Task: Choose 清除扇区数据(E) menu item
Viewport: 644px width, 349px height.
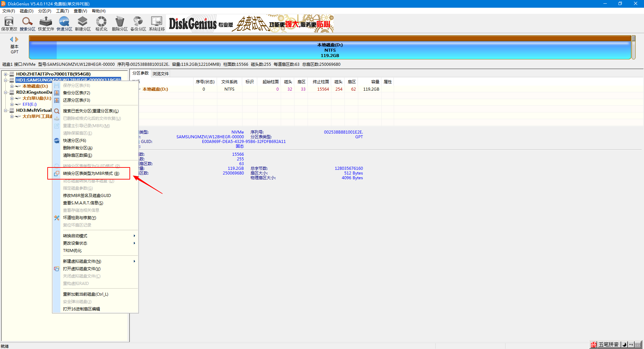Action: click(x=95, y=155)
